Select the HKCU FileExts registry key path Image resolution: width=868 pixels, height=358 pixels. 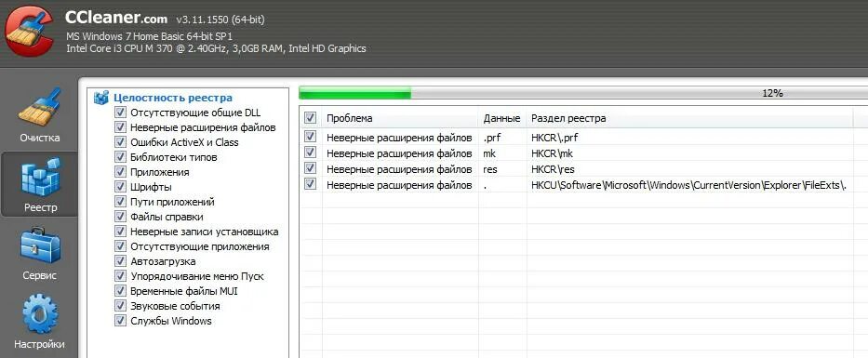click(689, 185)
